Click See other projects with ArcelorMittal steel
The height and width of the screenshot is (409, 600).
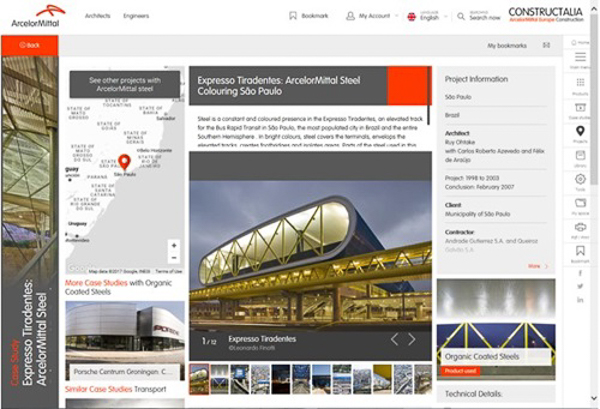(123, 84)
